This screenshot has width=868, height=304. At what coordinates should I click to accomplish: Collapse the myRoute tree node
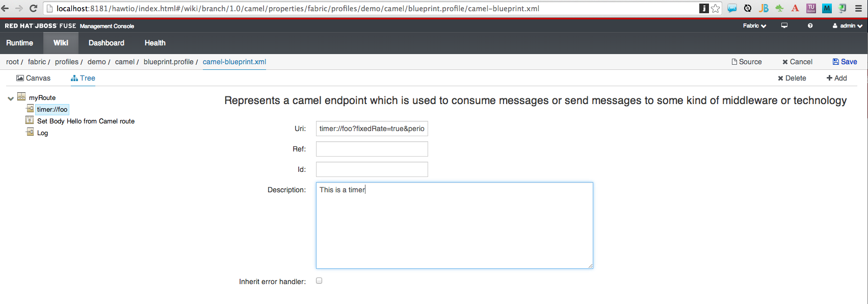[11, 98]
